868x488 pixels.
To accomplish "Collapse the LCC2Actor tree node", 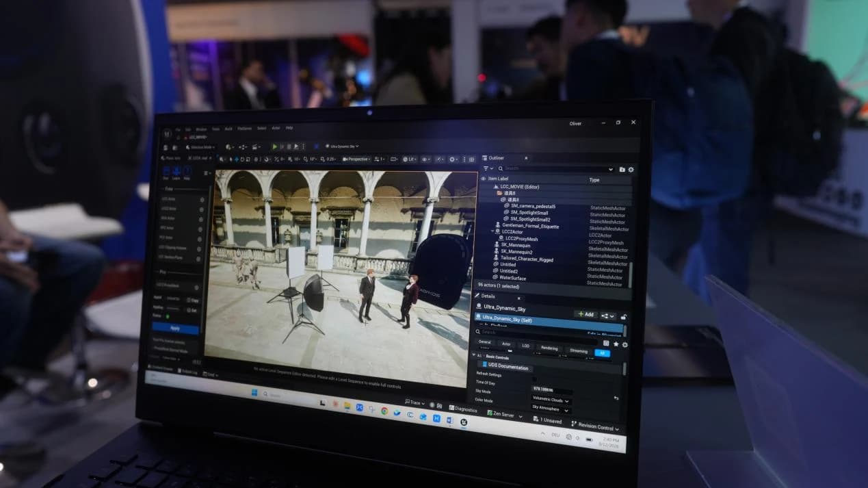I will [x=492, y=231].
